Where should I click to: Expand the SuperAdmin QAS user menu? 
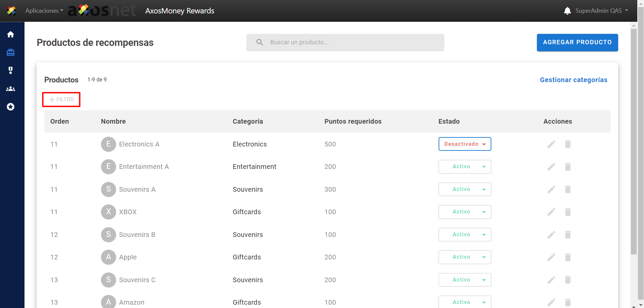[601, 11]
